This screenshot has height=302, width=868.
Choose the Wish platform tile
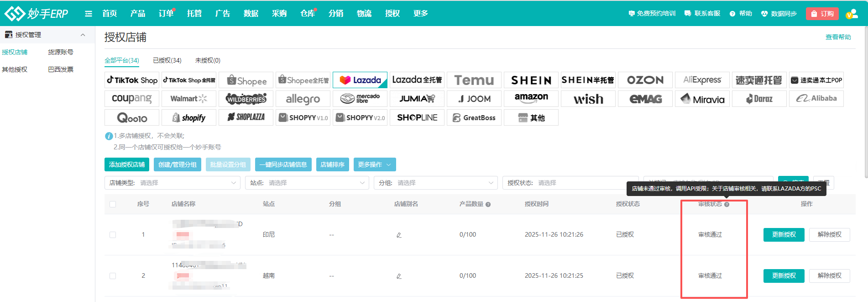click(588, 99)
